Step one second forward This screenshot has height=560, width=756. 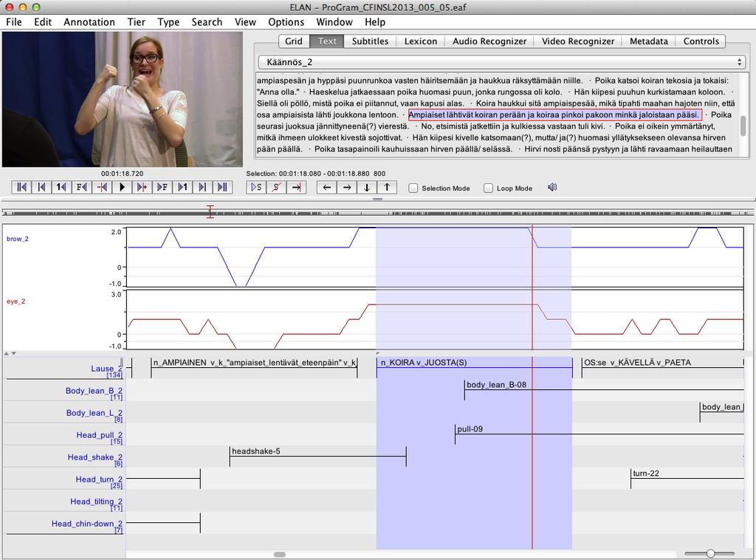pos(182,187)
